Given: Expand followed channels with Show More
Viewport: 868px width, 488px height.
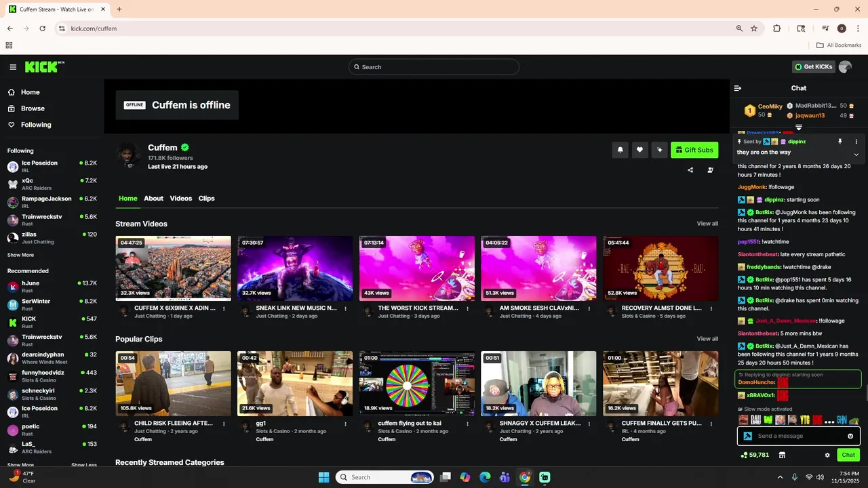Looking at the screenshot, I should [20, 255].
